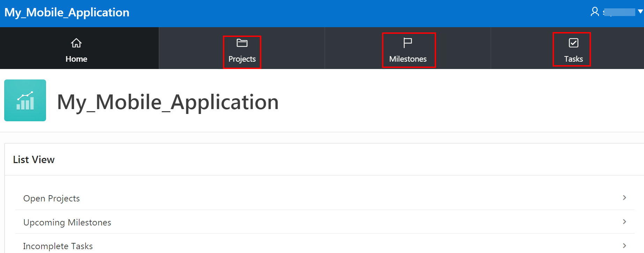Screen dimensions: 644x253
Task: Open the Upcoming Milestones list entry
Action: [324, 222]
